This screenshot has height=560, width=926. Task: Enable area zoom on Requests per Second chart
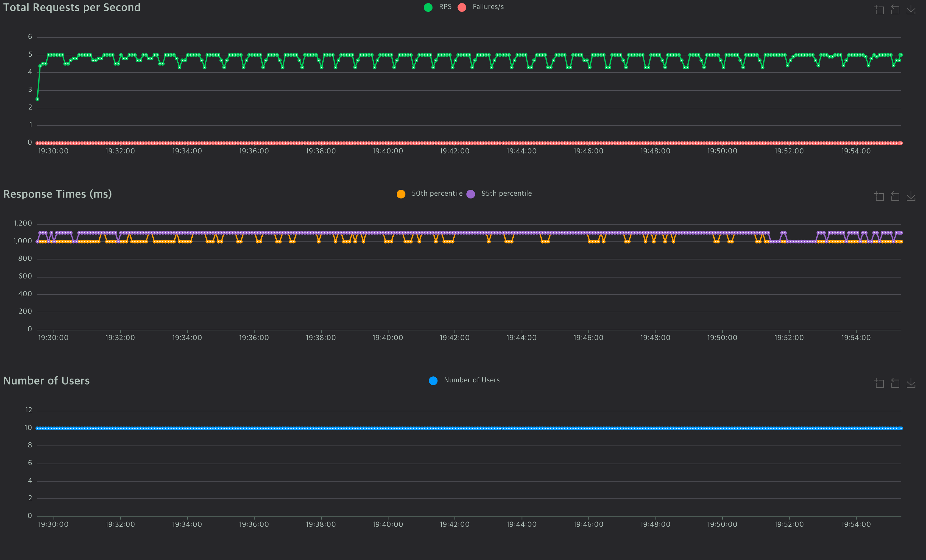pyautogui.click(x=879, y=9)
